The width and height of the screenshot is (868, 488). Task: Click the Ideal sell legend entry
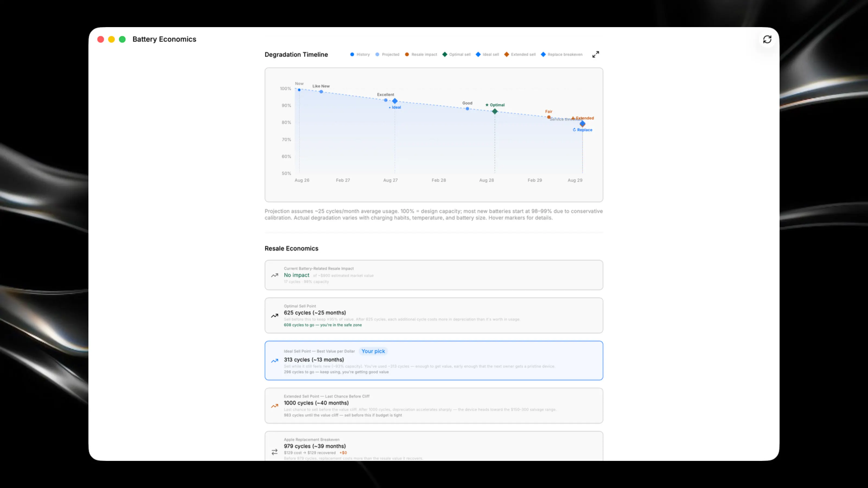pos(487,54)
